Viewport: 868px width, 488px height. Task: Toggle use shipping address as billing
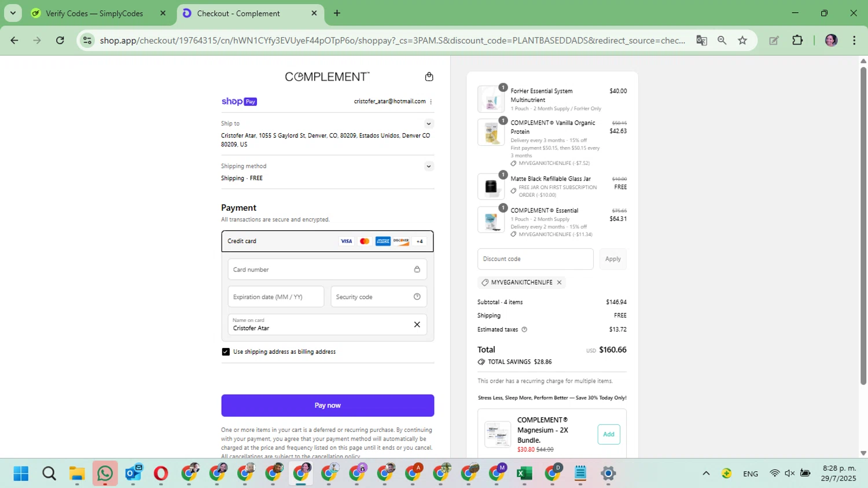226,352
